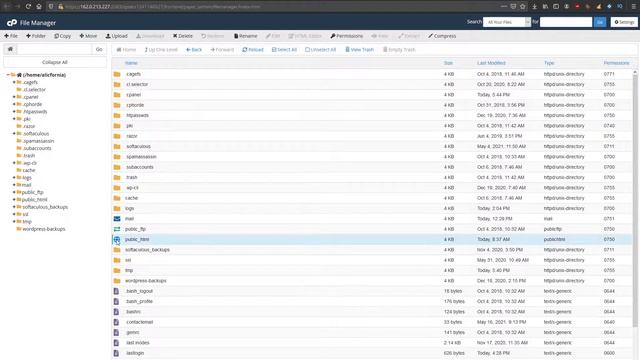The width and height of the screenshot is (640, 360).
Task: Select the wordpress-backups row in file list
Action: [372, 281]
